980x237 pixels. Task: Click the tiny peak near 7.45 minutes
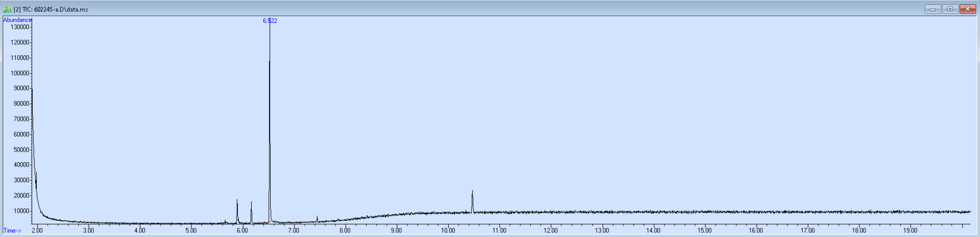pyautogui.click(x=317, y=219)
